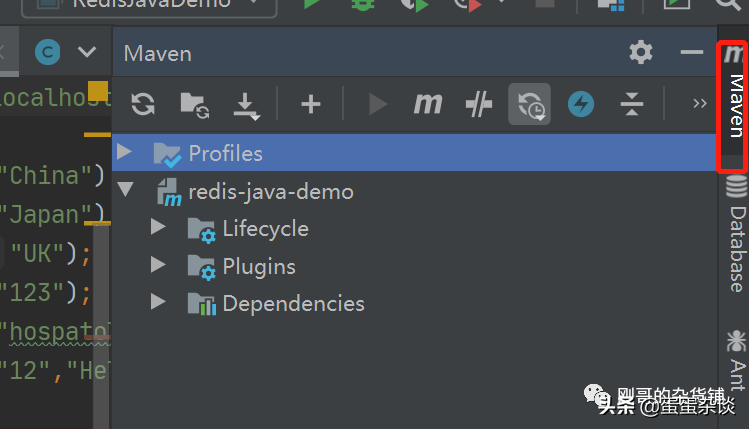Click the "123" string in editor
This screenshot has width=749, height=429.
click(x=32, y=292)
